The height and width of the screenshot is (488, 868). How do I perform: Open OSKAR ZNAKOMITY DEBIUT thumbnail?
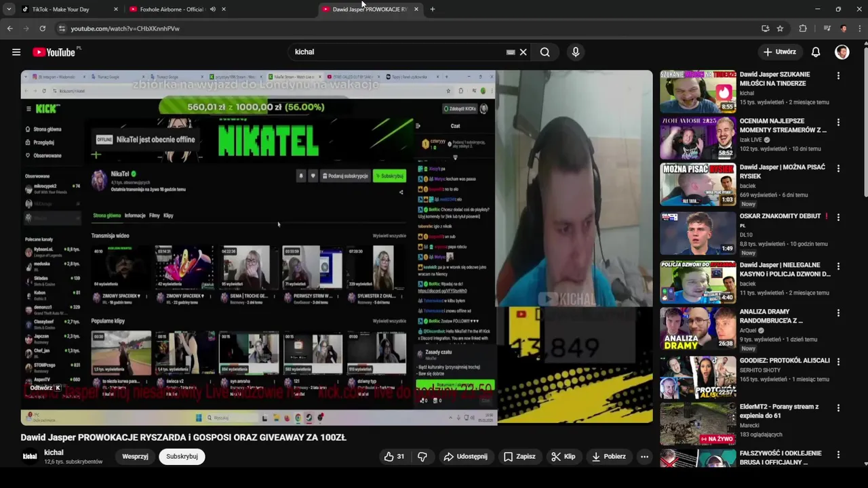point(698,233)
